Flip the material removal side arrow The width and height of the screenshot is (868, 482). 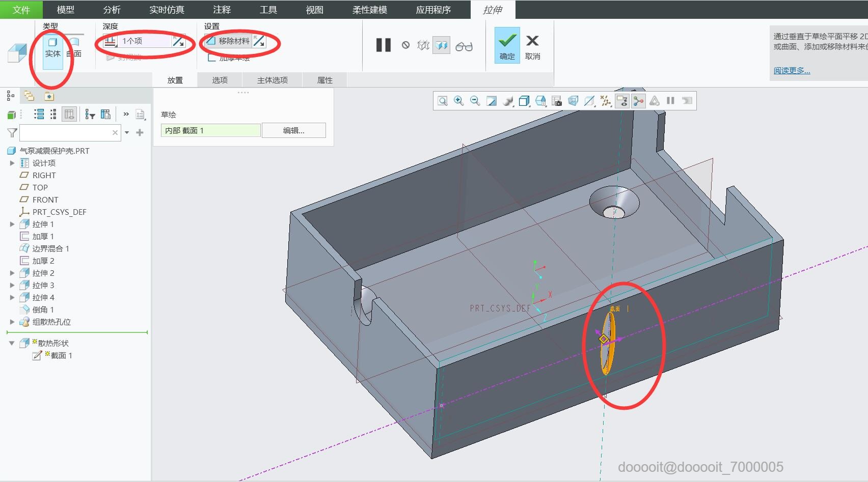259,41
